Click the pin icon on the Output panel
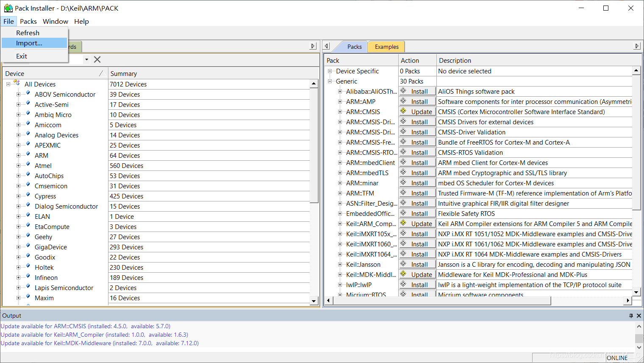Image resolution: width=644 pixels, height=363 pixels. tap(631, 316)
